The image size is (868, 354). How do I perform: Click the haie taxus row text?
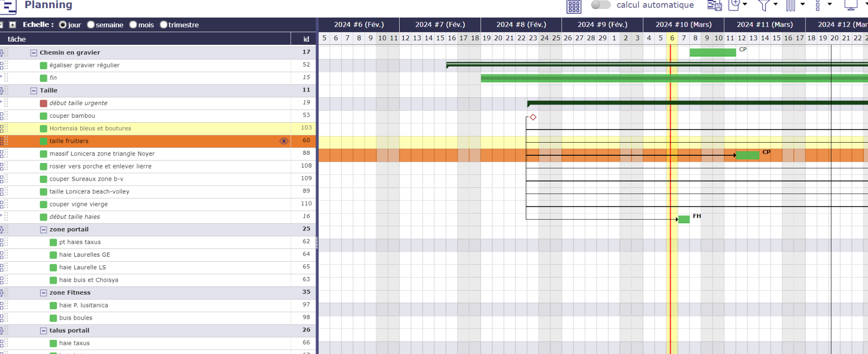point(75,344)
